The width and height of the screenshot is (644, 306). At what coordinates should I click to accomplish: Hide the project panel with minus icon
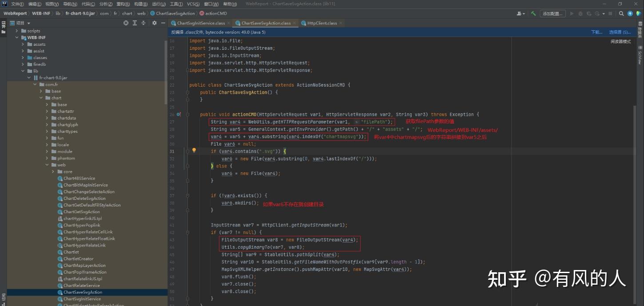pyautogui.click(x=163, y=23)
